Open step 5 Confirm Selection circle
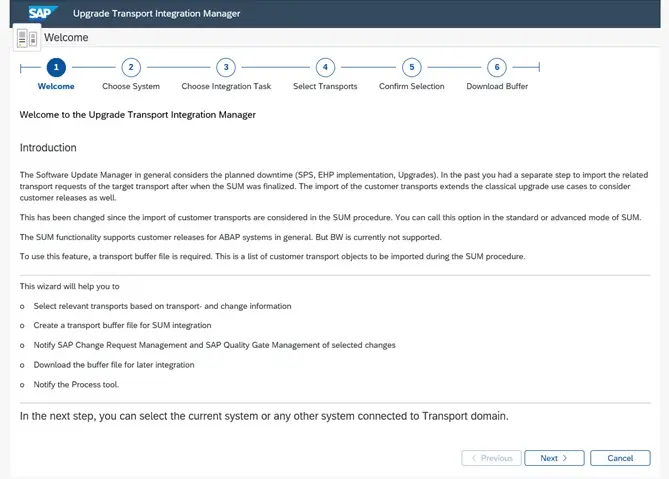 [412, 67]
